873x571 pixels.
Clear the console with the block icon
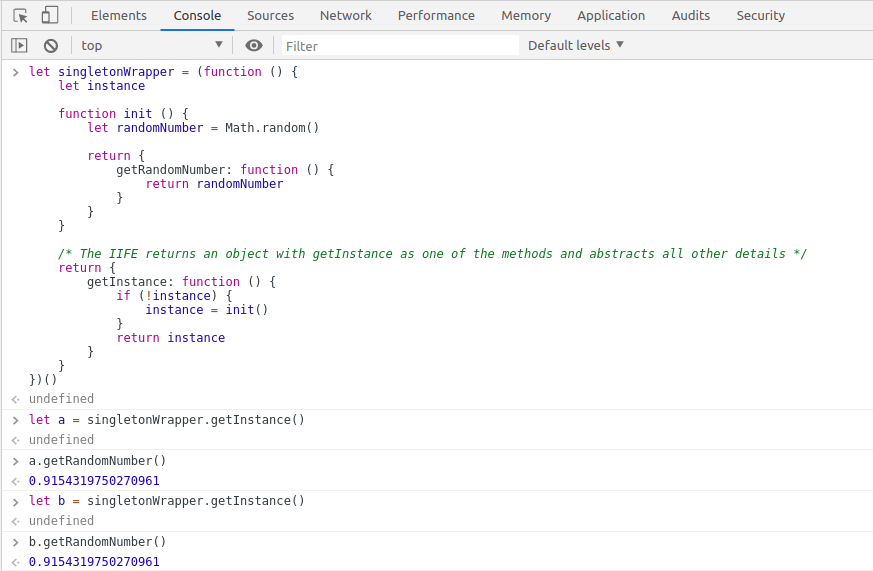[51, 45]
